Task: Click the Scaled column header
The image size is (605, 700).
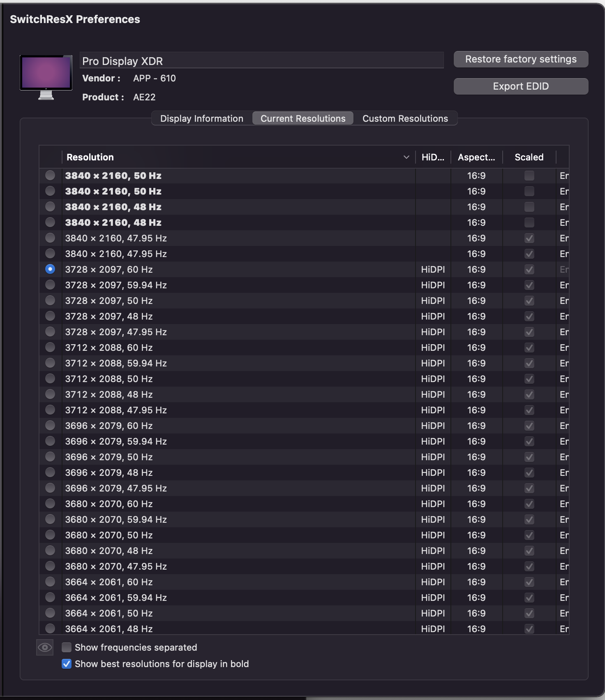Action: pyautogui.click(x=529, y=157)
